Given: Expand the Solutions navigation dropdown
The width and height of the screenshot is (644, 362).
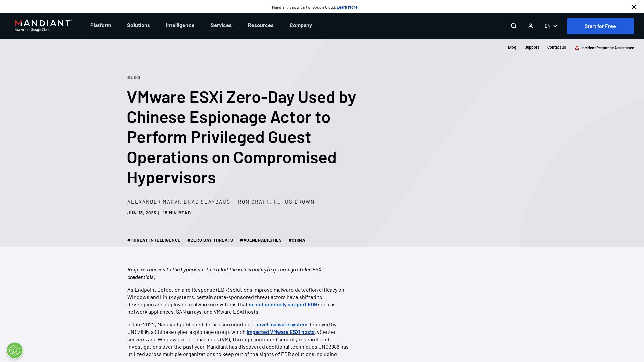Looking at the screenshot, I should click(x=139, y=25).
